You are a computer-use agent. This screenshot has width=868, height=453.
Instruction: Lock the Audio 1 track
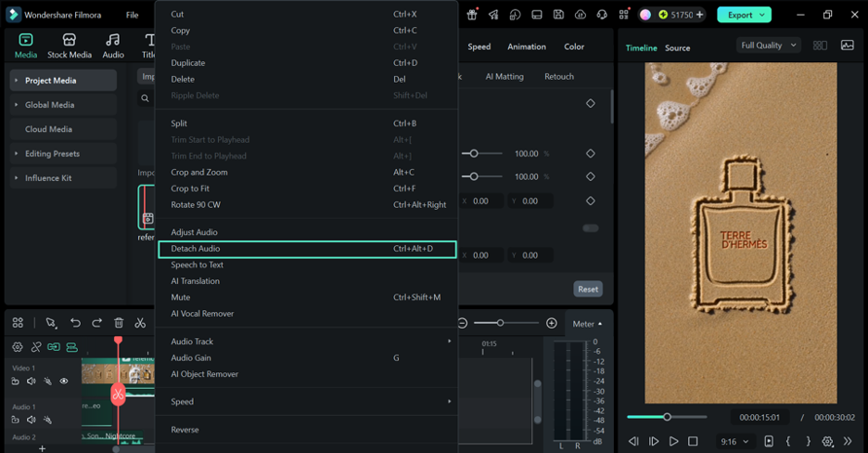point(16,420)
